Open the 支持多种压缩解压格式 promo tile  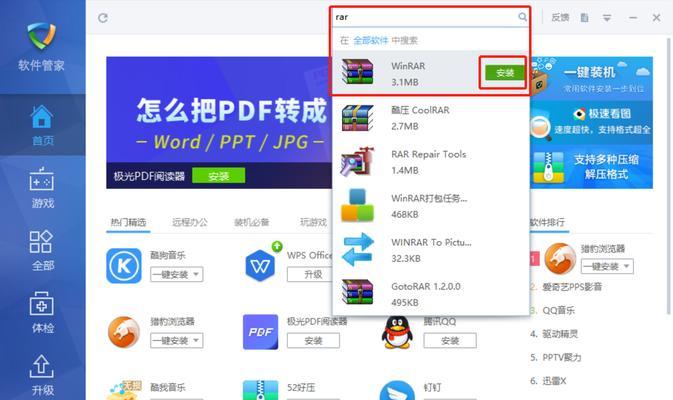pyautogui.click(x=592, y=167)
